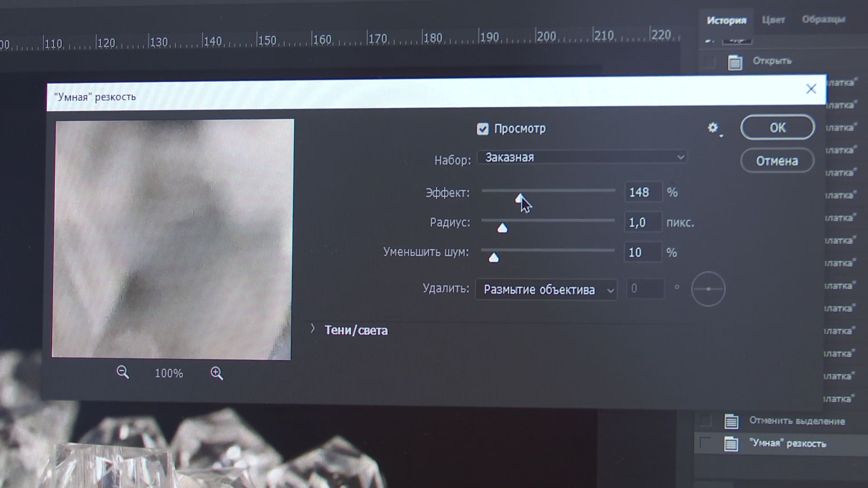868x488 pixels.
Task: Open the gear settings menu in dialog
Action: pyautogui.click(x=713, y=128)
